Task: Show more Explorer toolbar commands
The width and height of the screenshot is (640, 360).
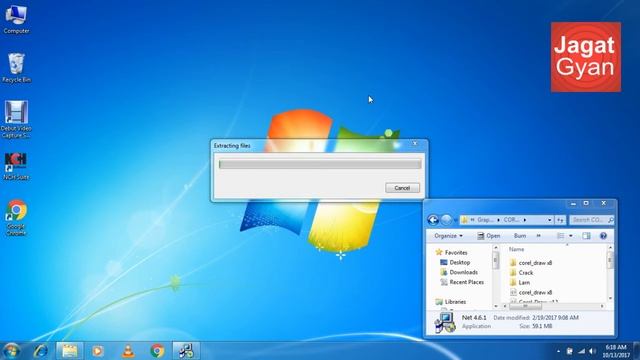Action: (x=538, y=236)
